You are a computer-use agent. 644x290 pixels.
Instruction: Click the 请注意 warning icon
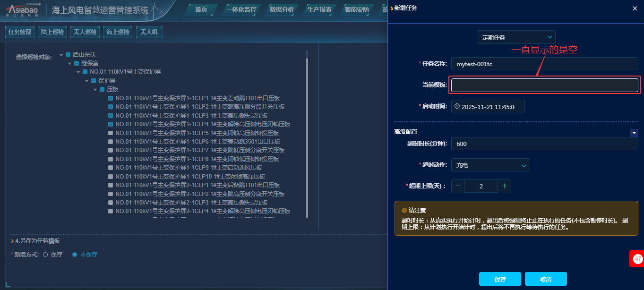click(x=404, y=210)
